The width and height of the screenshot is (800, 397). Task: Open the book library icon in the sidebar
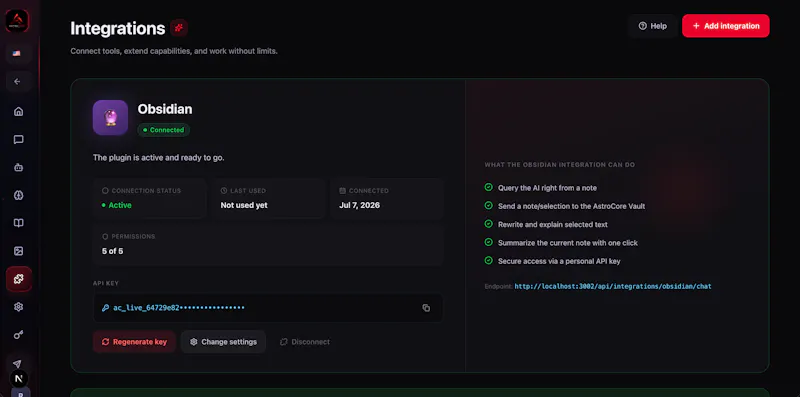point(19,223)
